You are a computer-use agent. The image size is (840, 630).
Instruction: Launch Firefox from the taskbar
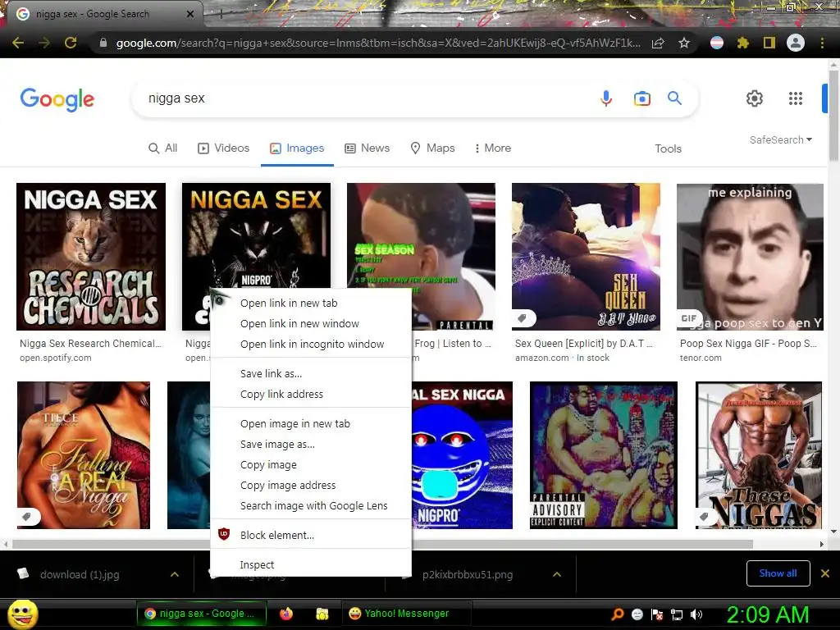[286, 614]
